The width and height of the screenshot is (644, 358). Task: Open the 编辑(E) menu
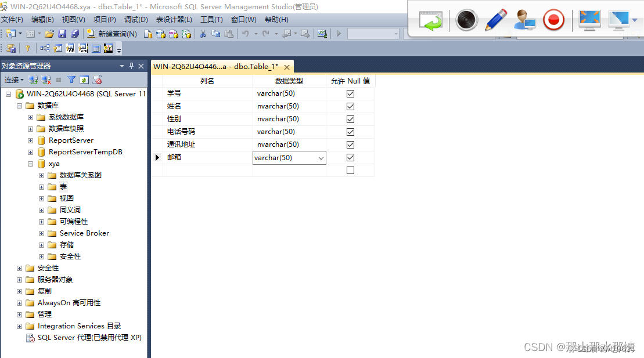pyautogui.click(x=42, y=19)
